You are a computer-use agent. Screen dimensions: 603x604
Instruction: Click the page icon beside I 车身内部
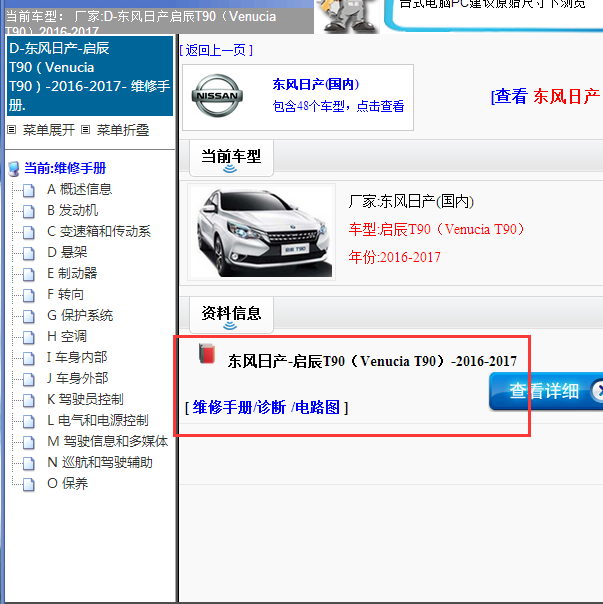click(x=29, y=358)
